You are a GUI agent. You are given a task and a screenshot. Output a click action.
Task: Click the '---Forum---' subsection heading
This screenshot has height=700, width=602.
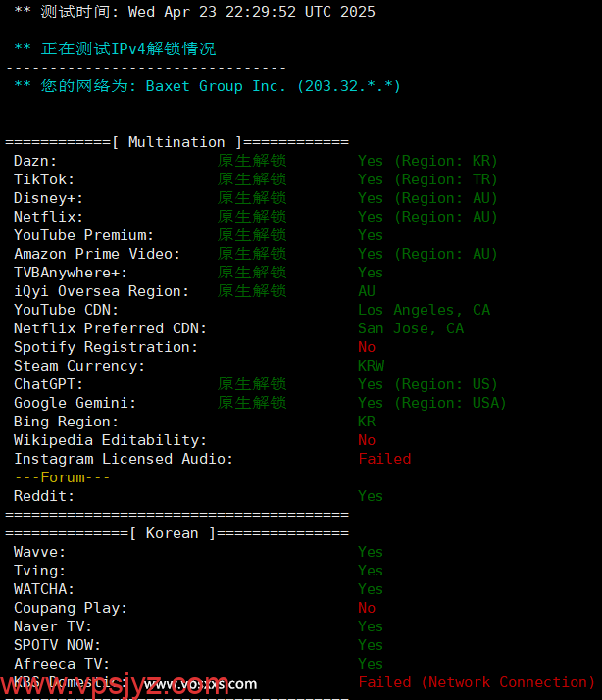(x=62, y=477)
